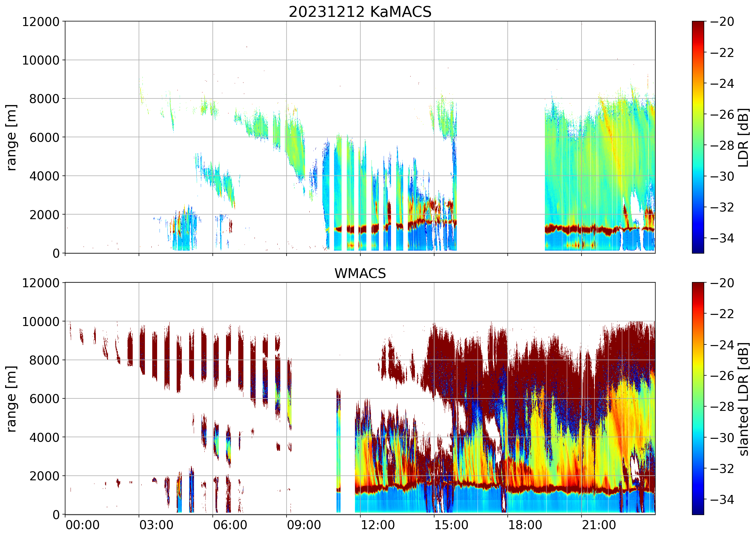Viewport: 756px width, 537px height.
Task: Click the WMACS subplot title
Action: [360, 273]
